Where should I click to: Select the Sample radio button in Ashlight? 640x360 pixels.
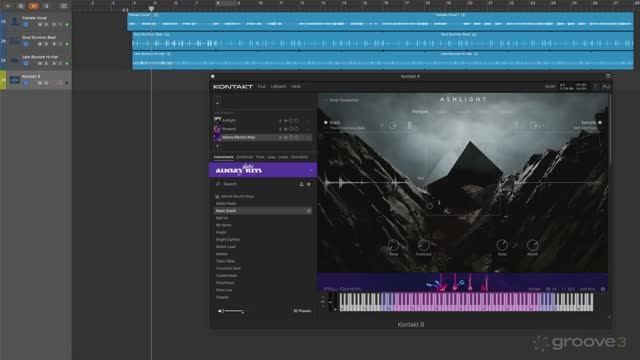[600, 122]
